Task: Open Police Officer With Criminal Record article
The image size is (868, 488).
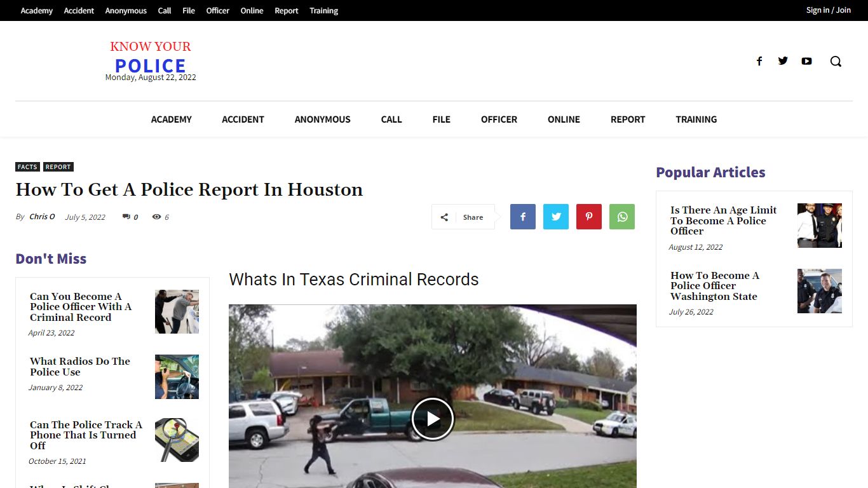Action: click(x=81, y=307)
